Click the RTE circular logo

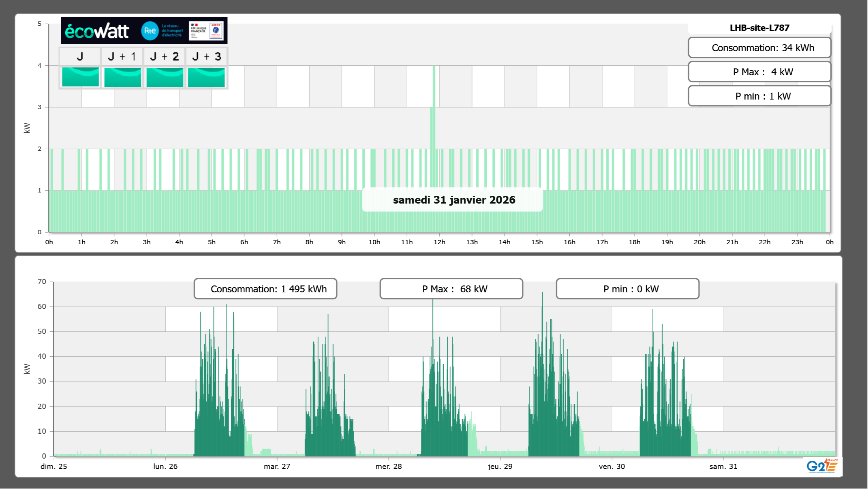point(150,31)
